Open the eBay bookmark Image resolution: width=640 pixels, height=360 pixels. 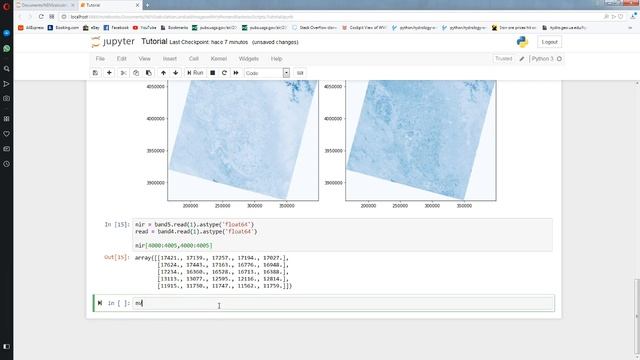[x=91, y=28]
